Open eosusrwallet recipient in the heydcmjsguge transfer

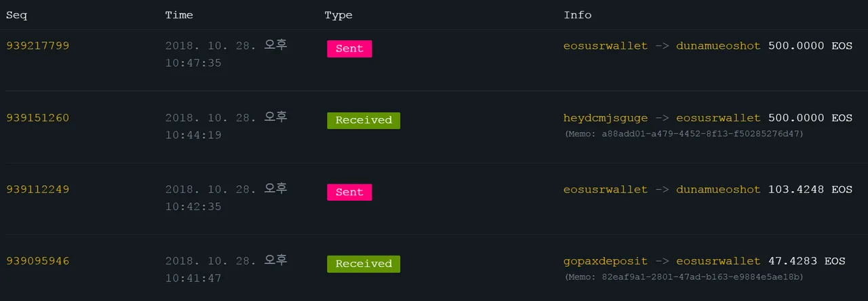pos(718,118)
